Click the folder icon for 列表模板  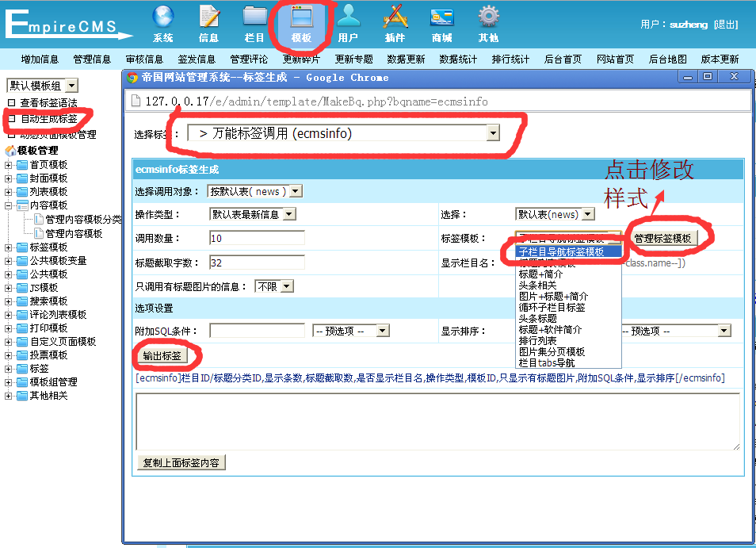click(22, 192)
